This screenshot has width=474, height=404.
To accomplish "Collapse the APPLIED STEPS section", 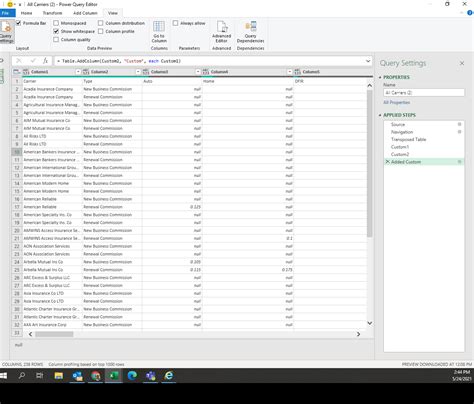I will [380, 115].
